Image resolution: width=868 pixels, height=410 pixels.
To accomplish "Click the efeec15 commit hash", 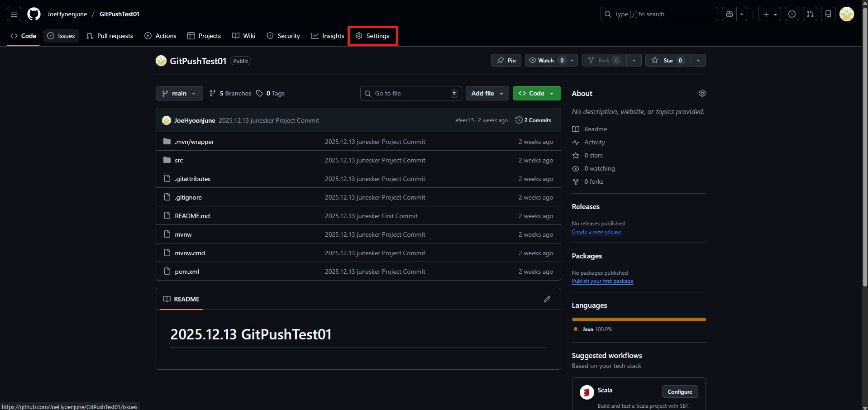I will click(464, 120).
